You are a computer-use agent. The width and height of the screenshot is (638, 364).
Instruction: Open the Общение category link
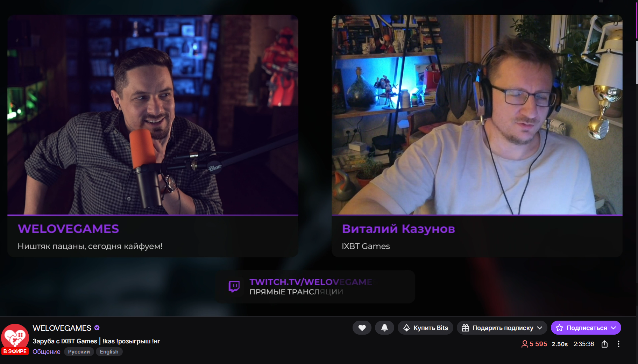[x=47, y=352]
